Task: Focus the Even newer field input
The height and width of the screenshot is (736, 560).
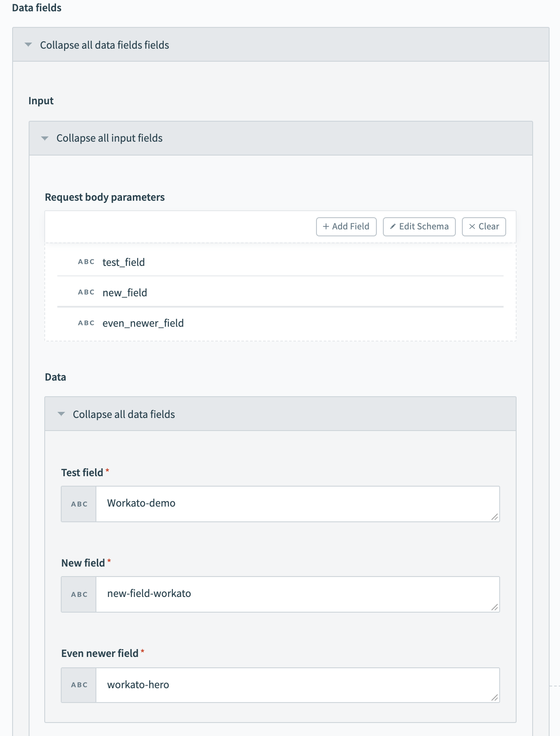Action: click(x=295, y=685)
